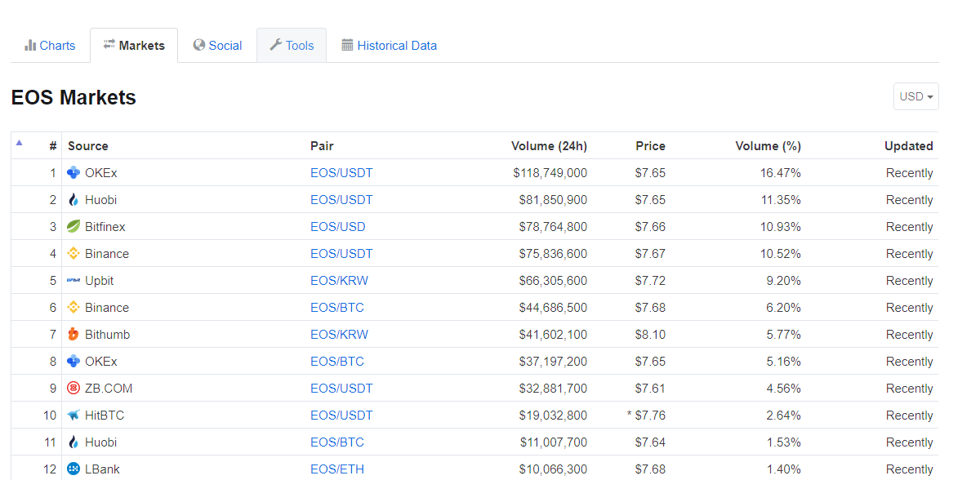Click the Huobi flame icon in row 2
Image resolution: width=980 pixels, height=480 pixels.
[x=73, y=200]
